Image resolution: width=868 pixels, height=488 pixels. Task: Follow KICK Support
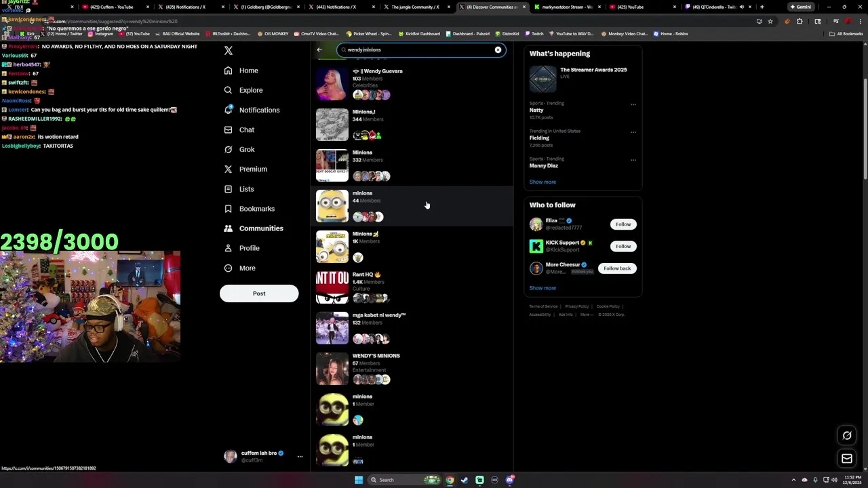click(623, 246)
